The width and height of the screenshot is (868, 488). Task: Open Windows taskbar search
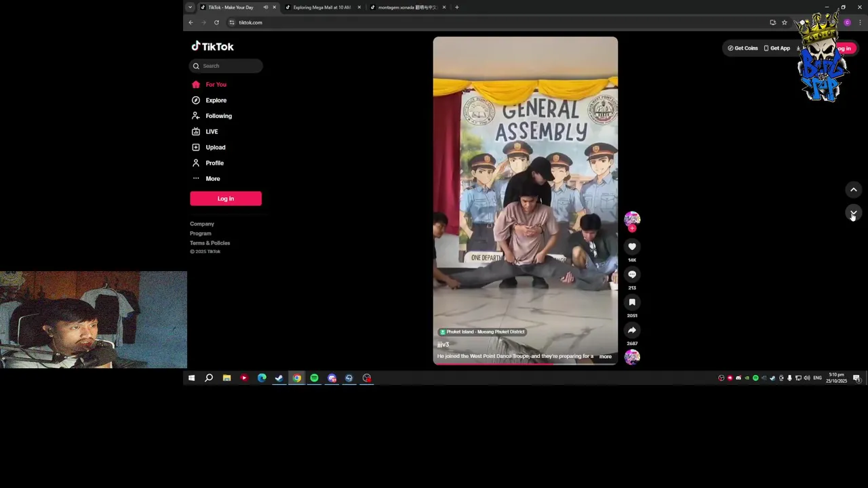click(x=209, y=378)
